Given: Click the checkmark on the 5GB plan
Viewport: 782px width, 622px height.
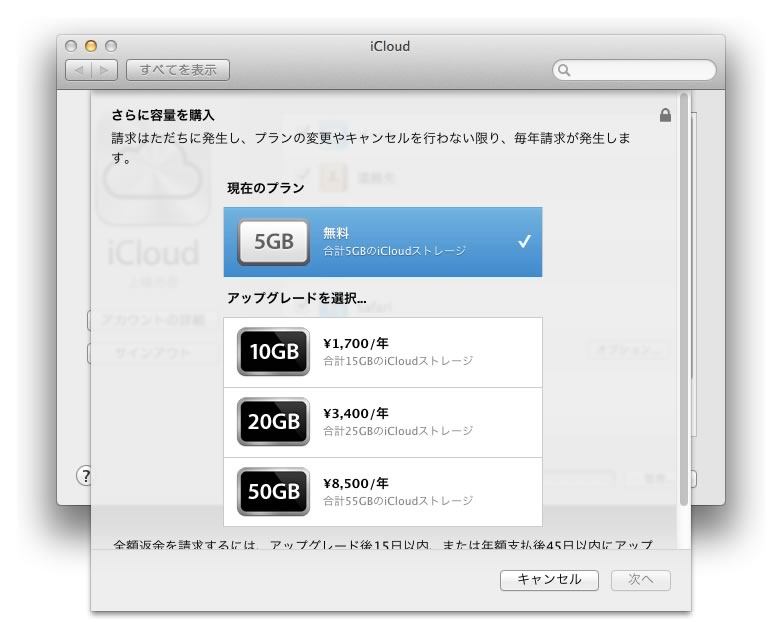Looking at the screenshot, I should pos(524,241).
